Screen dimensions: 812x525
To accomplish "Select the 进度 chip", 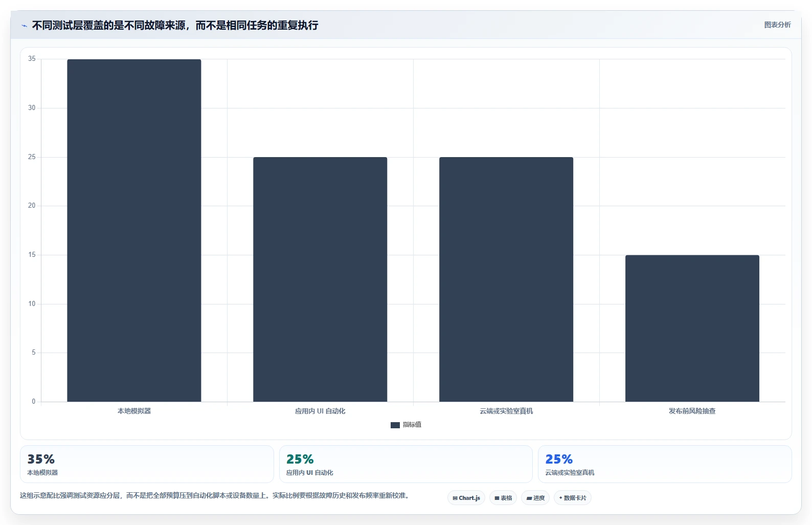I will point(535,498).
